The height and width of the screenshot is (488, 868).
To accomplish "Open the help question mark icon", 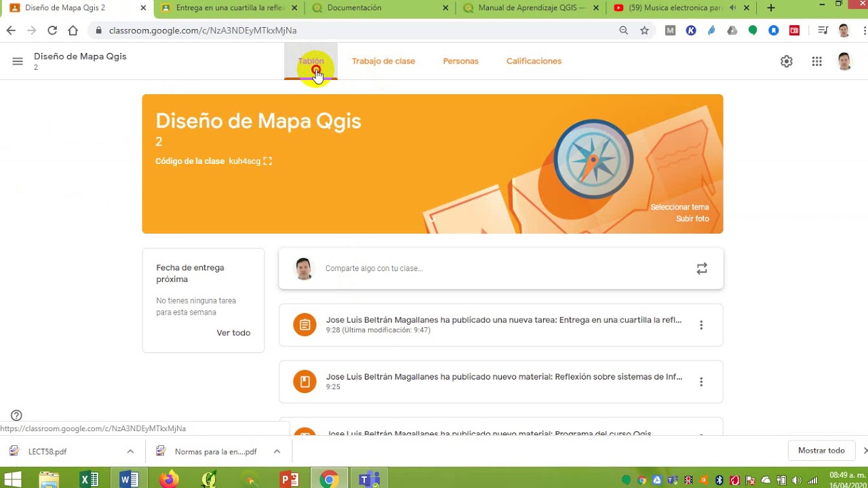I will 17,415.
